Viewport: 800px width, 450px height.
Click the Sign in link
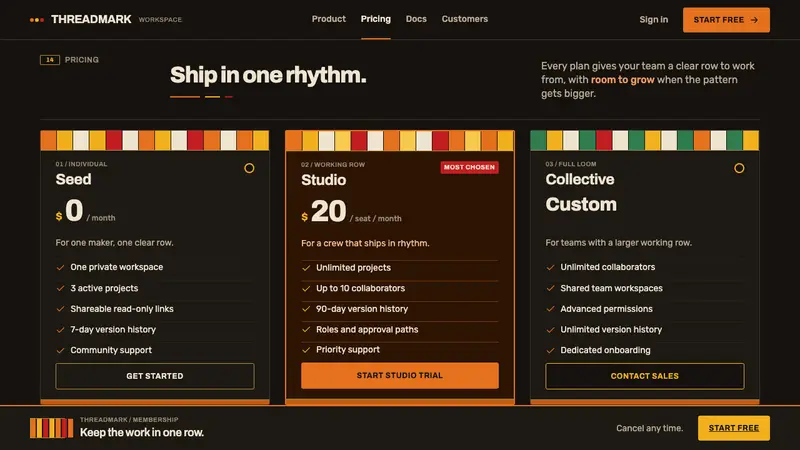[x=654, y=19]
